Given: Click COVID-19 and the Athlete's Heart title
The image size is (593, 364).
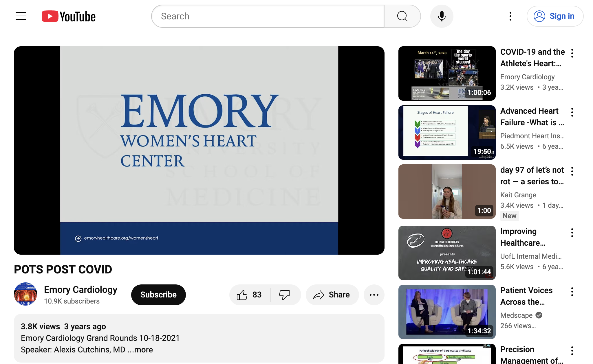Looking at the screenshot, I should (532, 58).
